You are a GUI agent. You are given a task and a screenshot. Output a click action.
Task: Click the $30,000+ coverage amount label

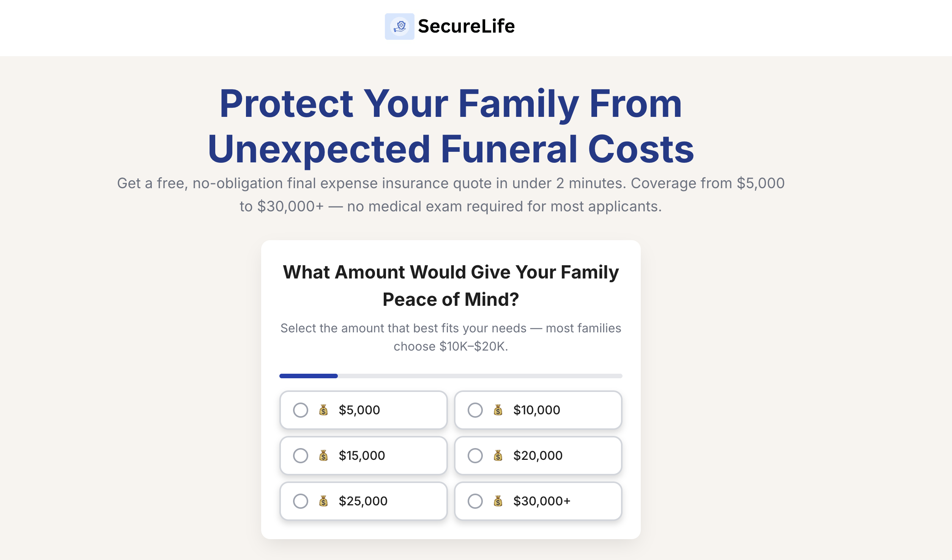coord(542,501)
